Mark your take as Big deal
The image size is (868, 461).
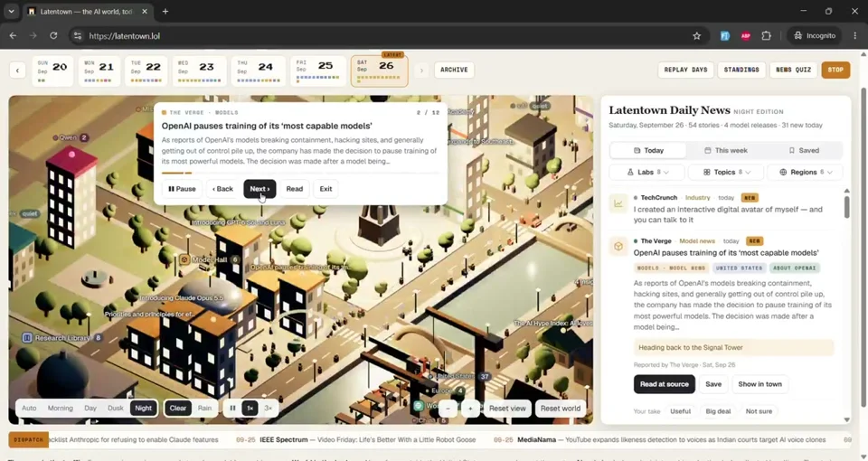pyautogui.click(x=718, y=411)
